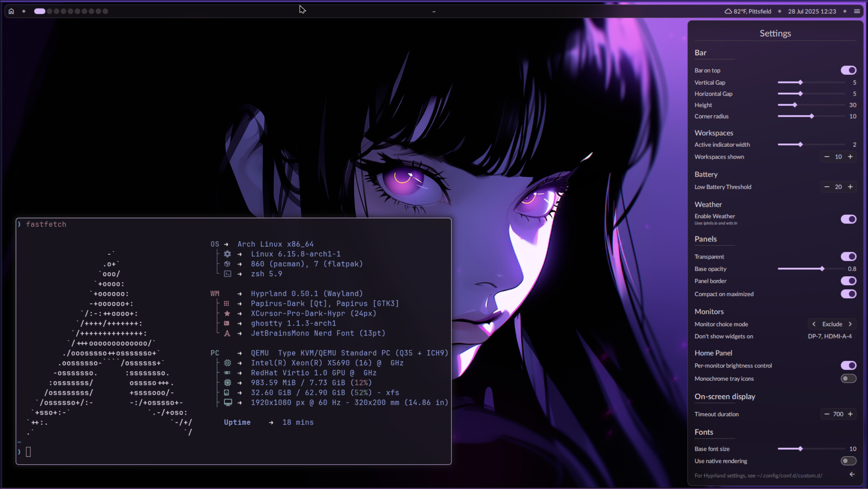Viewport: 868px width, 489px height.
Task: Decrease Workspaces shown with minus
Action: coord(826,157)
